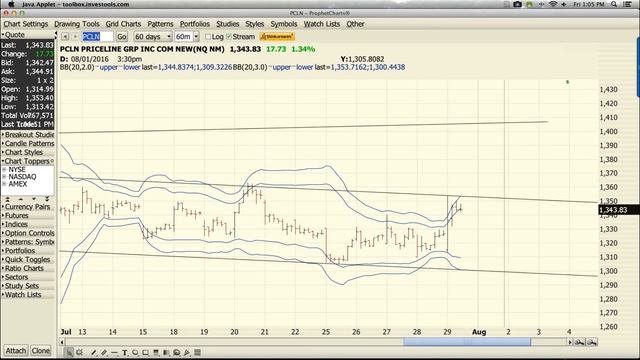Open the camera icon in the menu bar

coord(518,4)
